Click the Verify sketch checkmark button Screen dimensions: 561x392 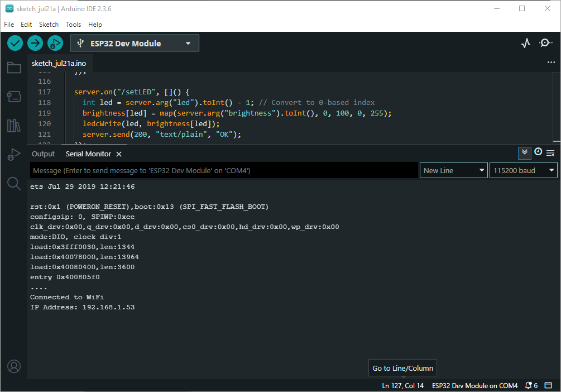(x=15, y=44)
